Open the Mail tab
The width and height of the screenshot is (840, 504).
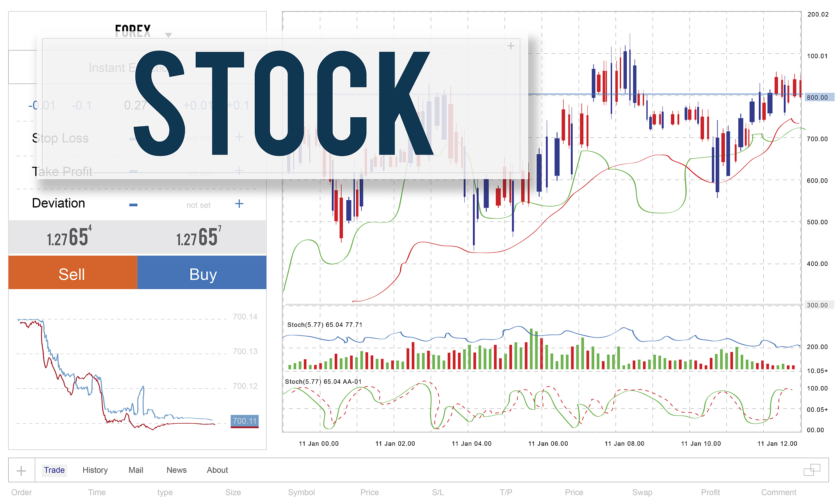[x=136, y=470]
